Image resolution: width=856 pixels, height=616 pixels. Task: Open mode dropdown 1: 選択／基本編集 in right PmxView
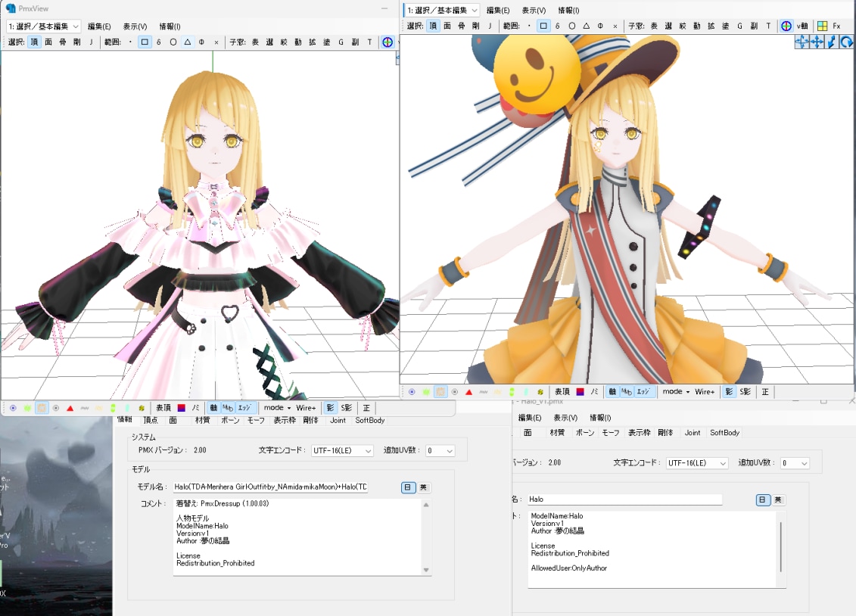coord(442,11)
